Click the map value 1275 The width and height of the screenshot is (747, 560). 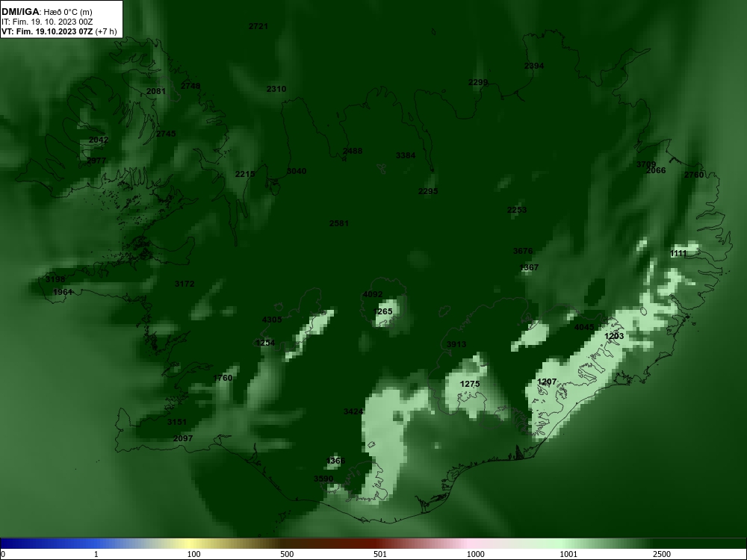[470, 385]
